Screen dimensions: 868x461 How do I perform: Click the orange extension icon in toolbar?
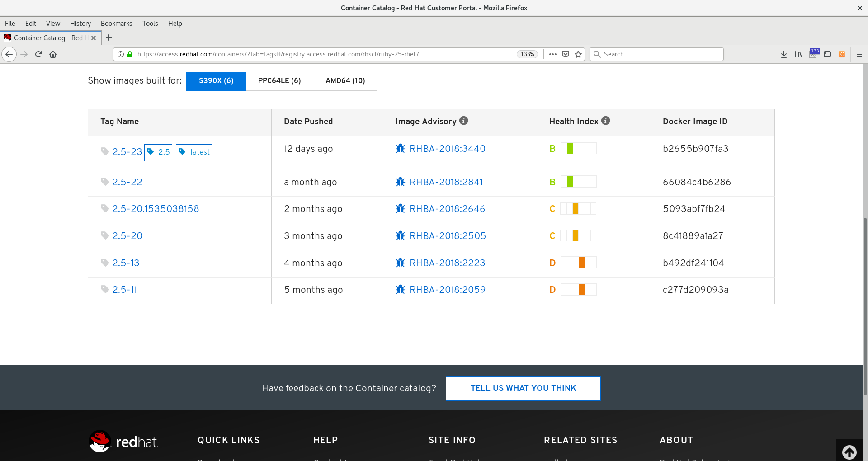[842, 54]
